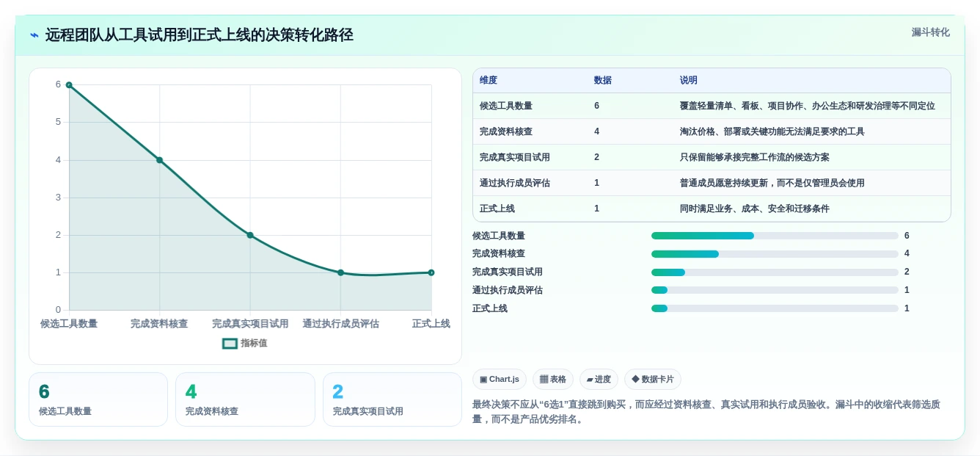Viewport: 980px width, 456px height.
Task: Click the chart point above 通过执行成员评估
Action: click(x=340, y=272)
